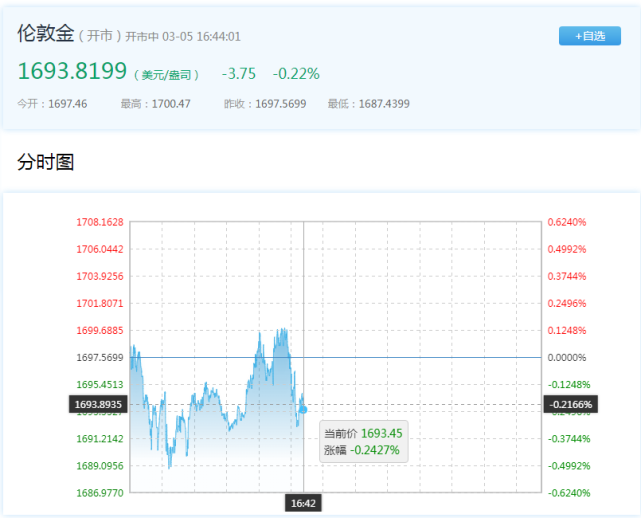
Task: Click right axis label -0.4992%
Action: (569, 466)
